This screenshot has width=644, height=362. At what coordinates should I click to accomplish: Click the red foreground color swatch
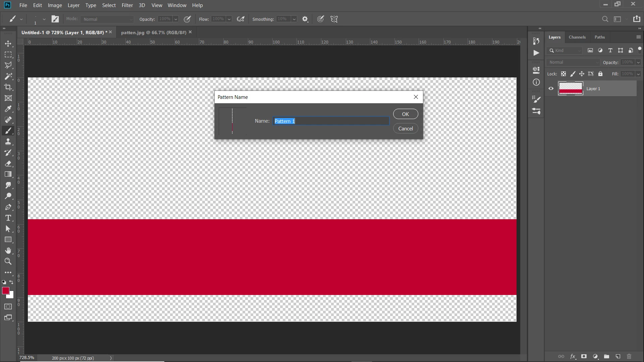tap(5, 291)
